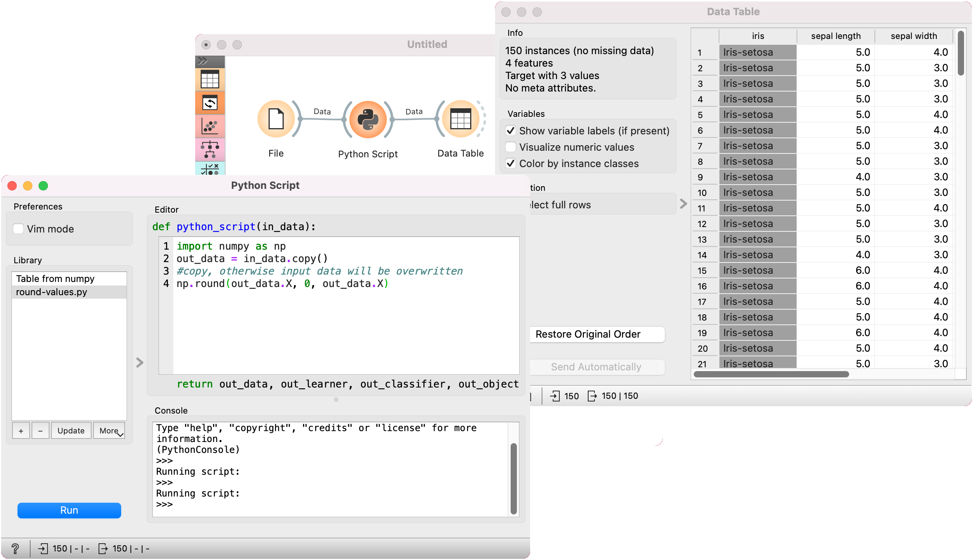Open the Model category tree icon

coord(210,150)
